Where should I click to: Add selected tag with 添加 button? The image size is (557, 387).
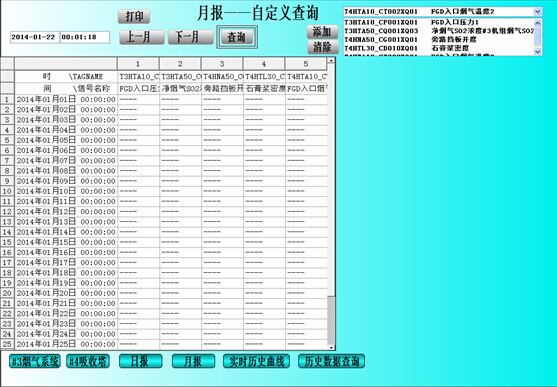(x=322, y=32)
